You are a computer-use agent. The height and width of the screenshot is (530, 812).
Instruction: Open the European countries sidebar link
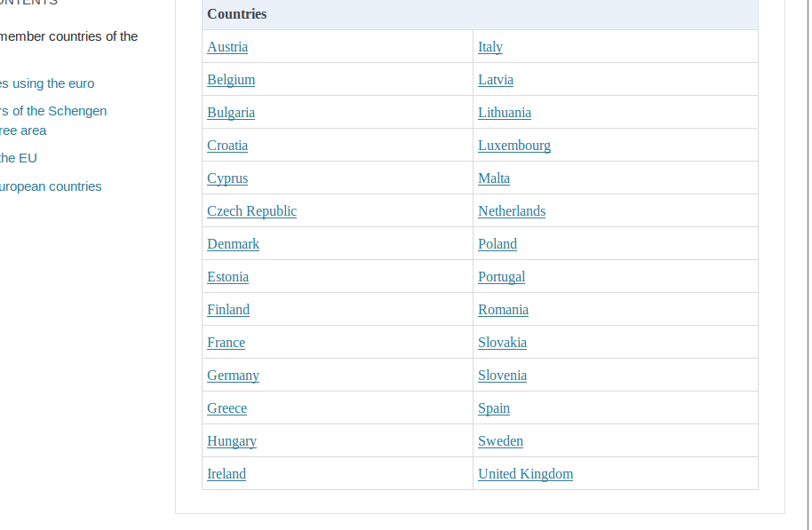pos(51,186)
